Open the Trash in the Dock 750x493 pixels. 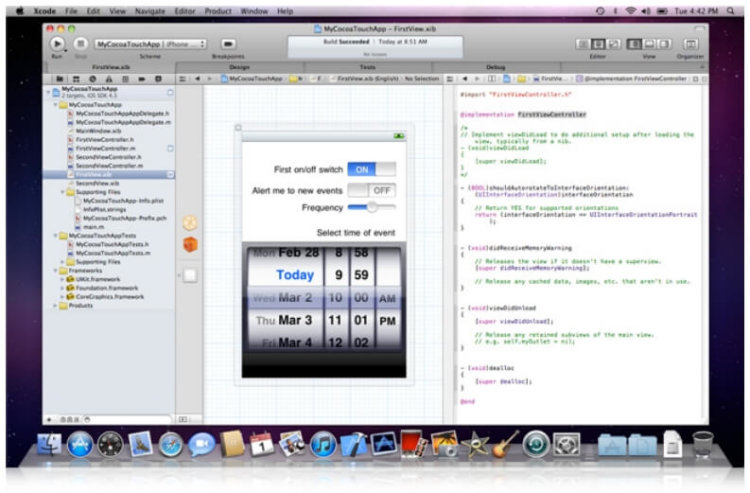click(703, 445)
